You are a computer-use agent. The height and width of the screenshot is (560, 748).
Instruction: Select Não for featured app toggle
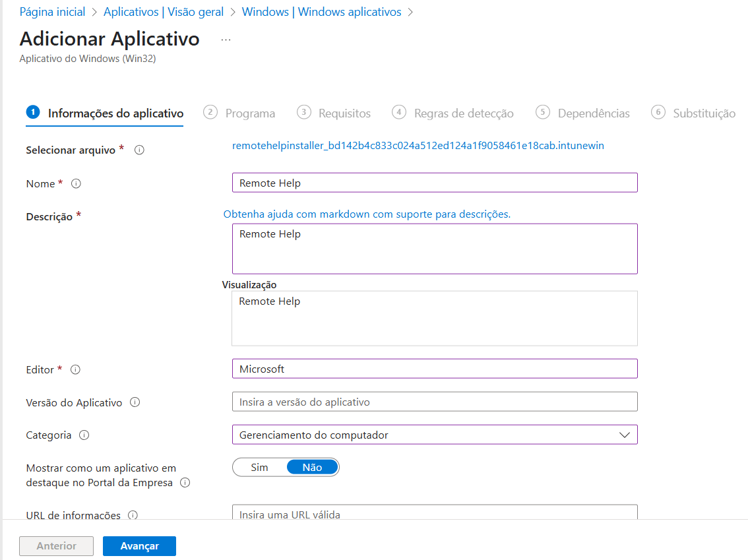[x=312, y=468]
